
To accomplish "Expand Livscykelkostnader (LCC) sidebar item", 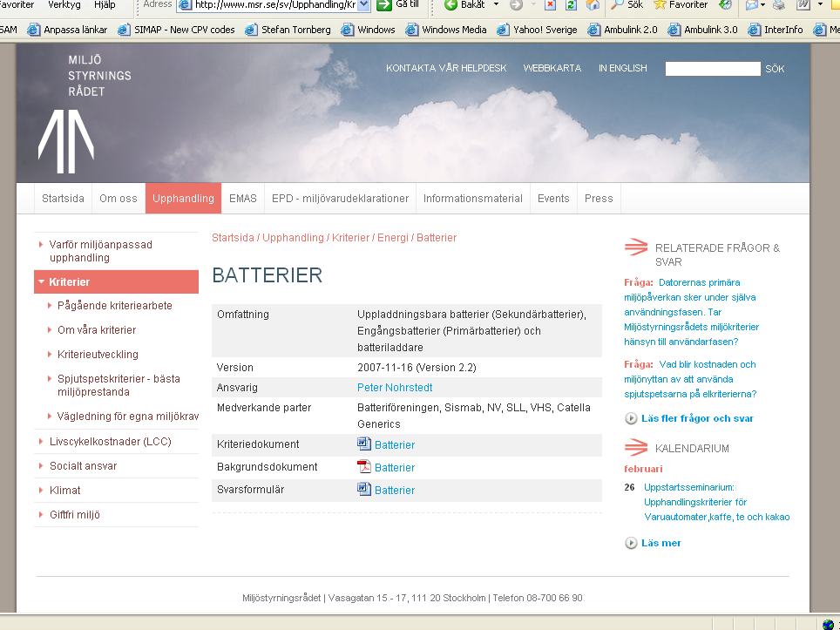I will 110,442.
